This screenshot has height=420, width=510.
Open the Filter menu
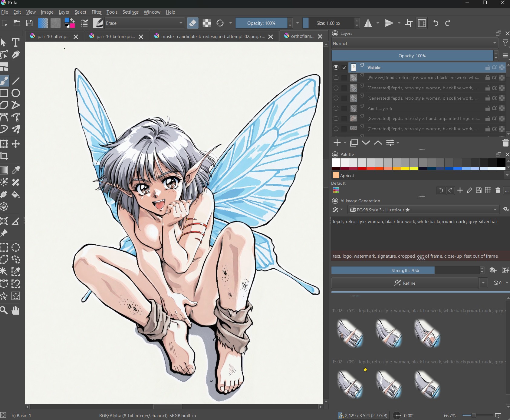(97, 12)
